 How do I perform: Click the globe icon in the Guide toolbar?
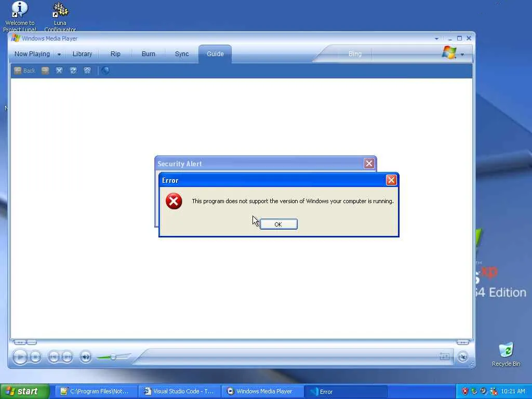(105, 71)
